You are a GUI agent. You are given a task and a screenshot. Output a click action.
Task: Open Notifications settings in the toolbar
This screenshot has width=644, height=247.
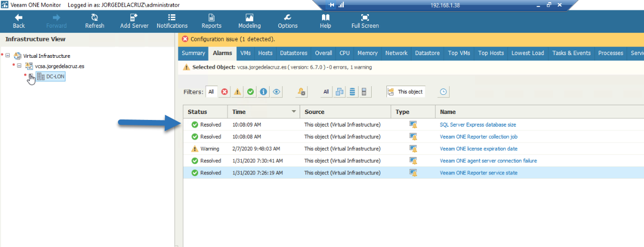[172, 21]
